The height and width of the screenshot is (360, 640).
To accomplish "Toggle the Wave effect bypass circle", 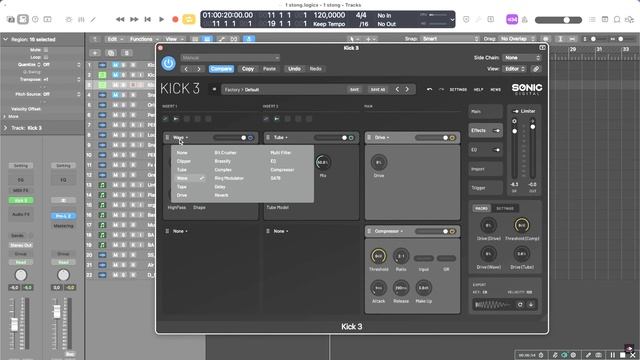I will tap(251, 138).
